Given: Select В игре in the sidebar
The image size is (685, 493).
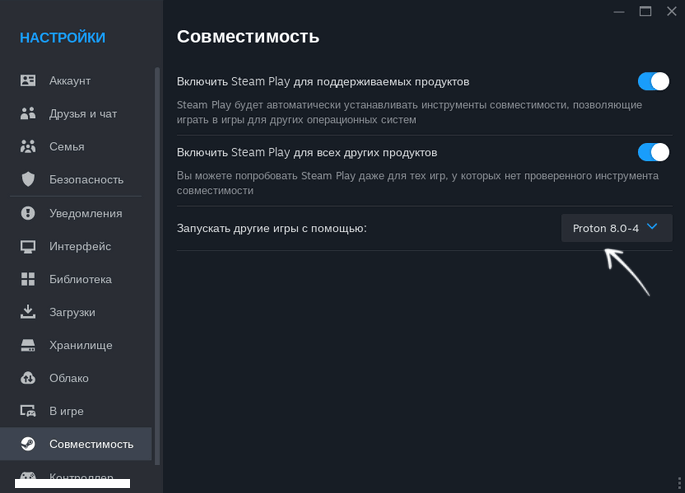Looking at the screenshot, I should (76, 411).
